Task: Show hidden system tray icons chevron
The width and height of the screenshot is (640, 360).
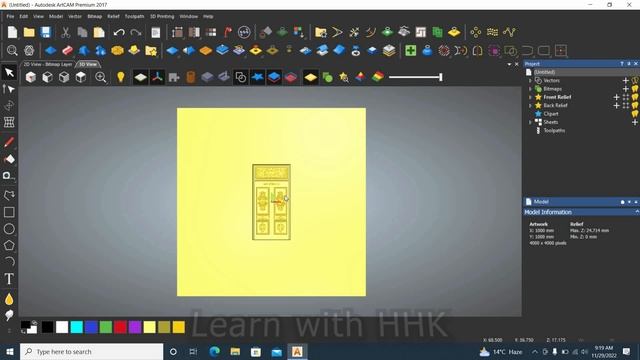Action: pos(535,351)
